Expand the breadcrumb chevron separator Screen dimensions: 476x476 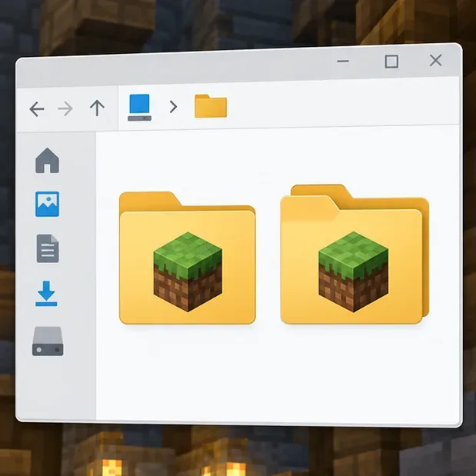(173, 107)
